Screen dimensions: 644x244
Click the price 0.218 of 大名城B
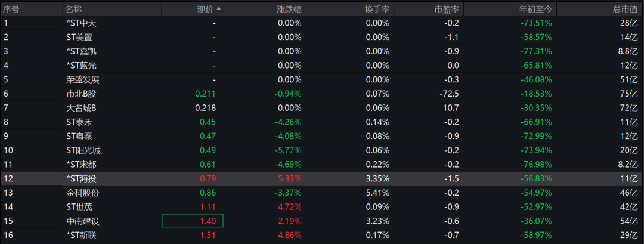click(205, 108)
